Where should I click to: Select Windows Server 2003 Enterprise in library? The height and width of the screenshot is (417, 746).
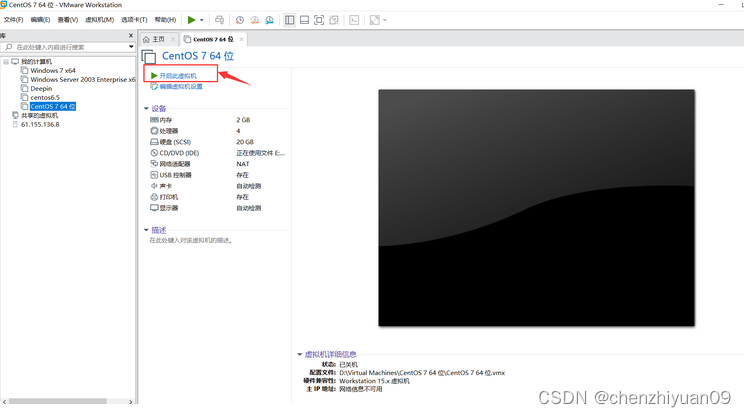83,79
